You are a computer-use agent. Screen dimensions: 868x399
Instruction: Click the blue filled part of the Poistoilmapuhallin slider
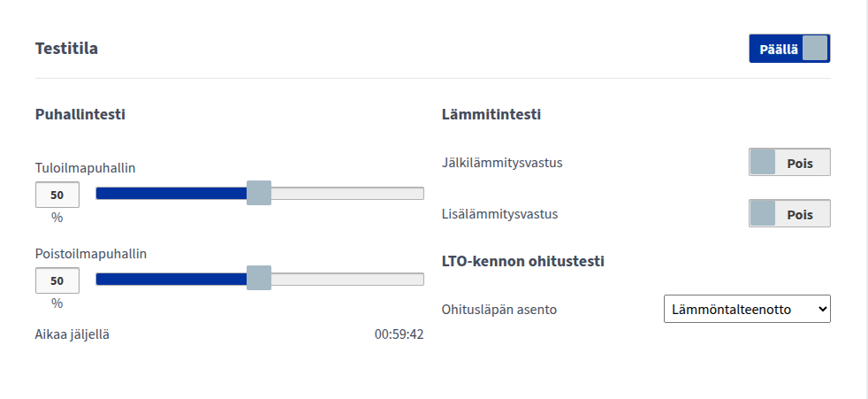tap(168, 279)
